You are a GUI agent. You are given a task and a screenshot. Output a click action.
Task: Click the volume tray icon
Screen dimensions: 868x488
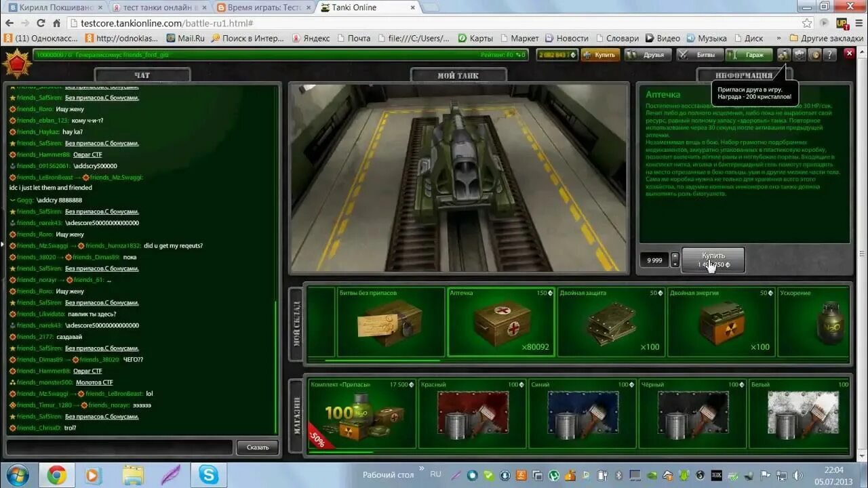coord(798,475)
